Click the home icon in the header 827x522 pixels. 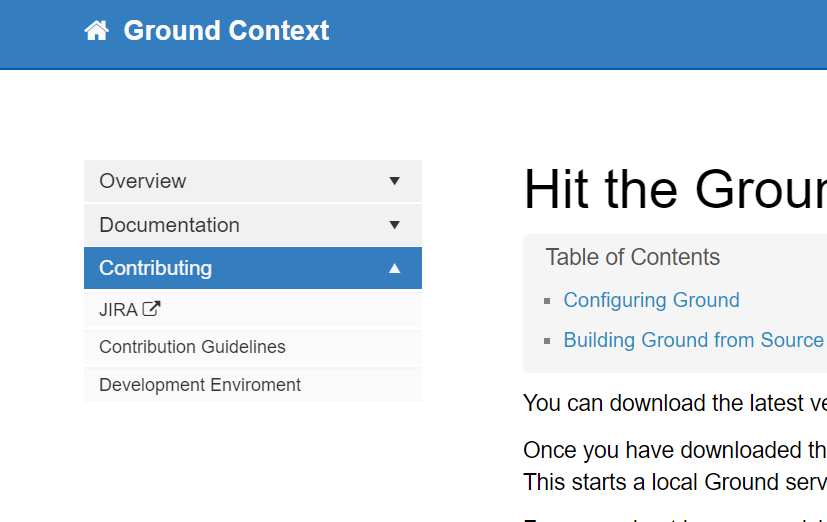(97, 31)
